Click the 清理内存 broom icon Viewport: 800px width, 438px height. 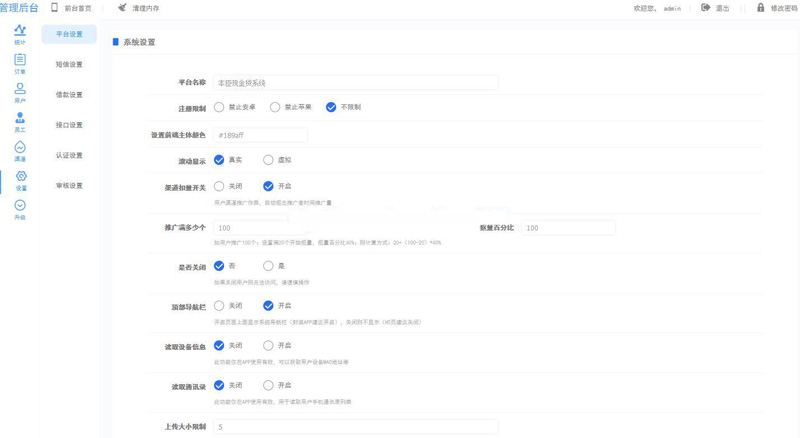tap(122, 8)
